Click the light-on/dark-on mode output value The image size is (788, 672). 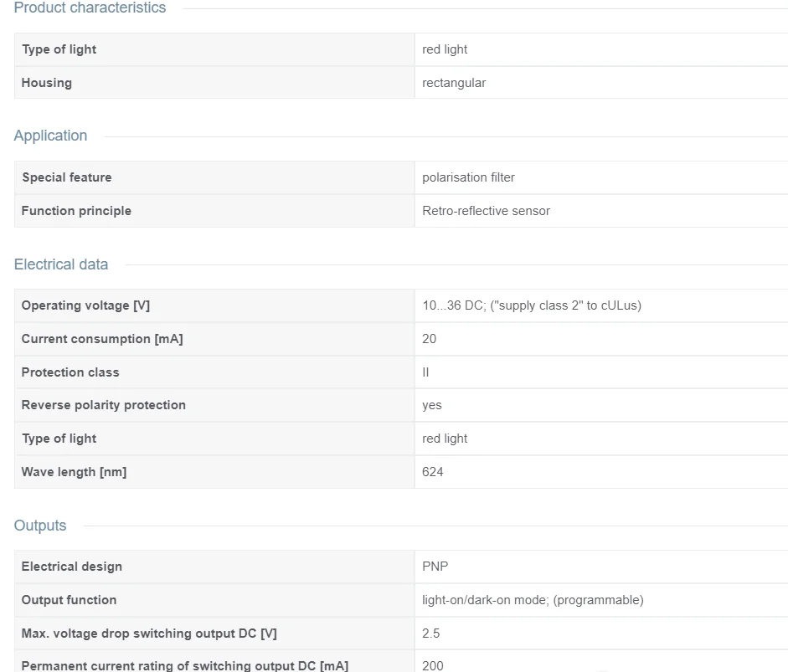(533, 600)
